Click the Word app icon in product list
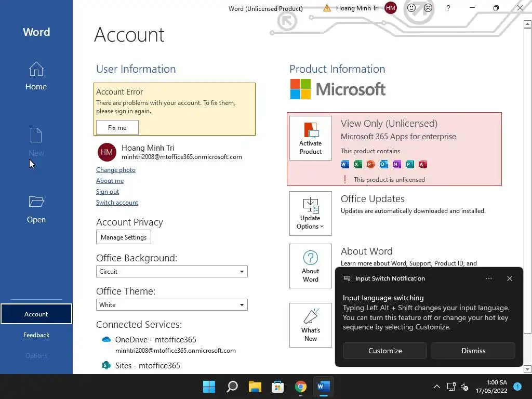This screenshot has height=399, width=532. [x=345, y=165]
